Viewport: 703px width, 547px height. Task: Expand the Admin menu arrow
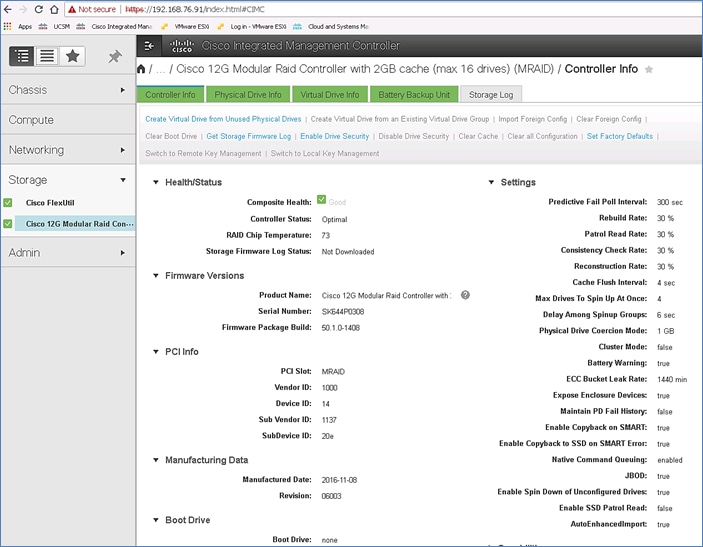point(122,253)
